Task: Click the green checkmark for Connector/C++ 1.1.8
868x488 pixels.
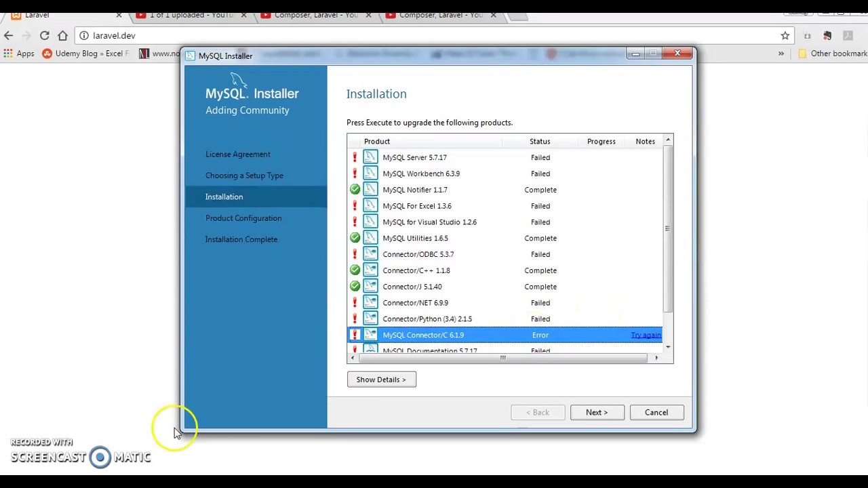Action: point(355,270)
